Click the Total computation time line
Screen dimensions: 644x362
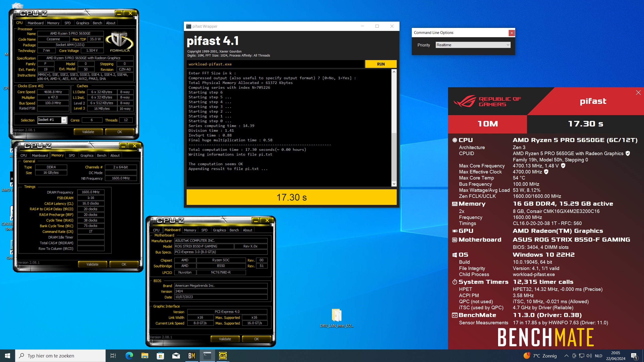(x=247, y=150)
